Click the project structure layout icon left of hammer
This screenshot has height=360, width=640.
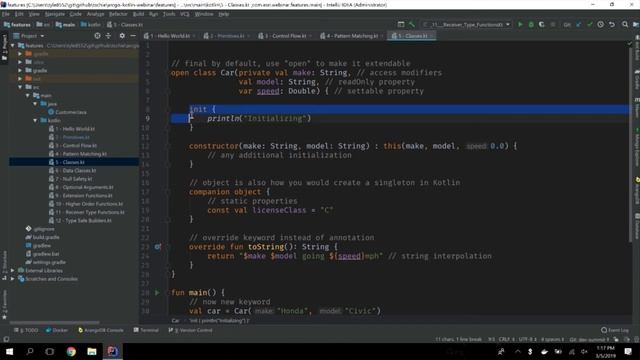pyautogui.click(x=401, y=24)
